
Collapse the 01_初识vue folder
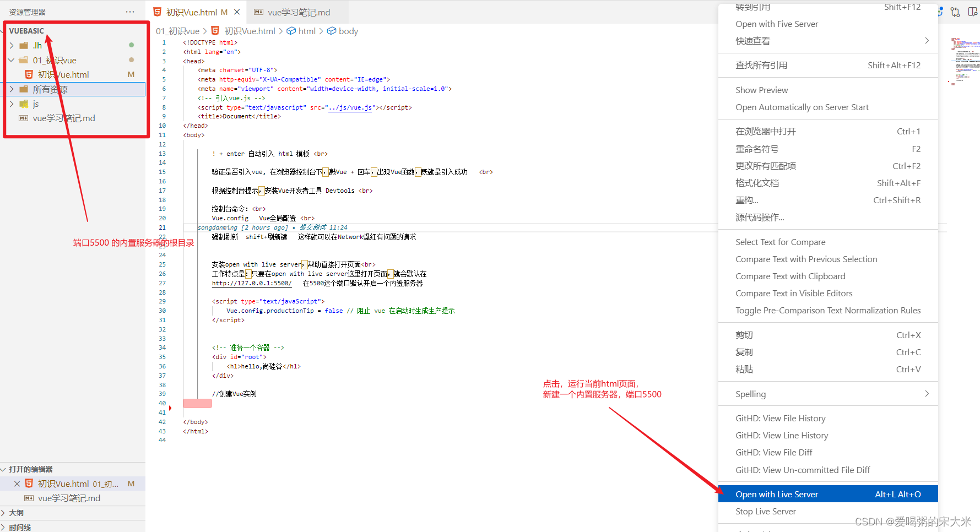click(x=11, y=60)
